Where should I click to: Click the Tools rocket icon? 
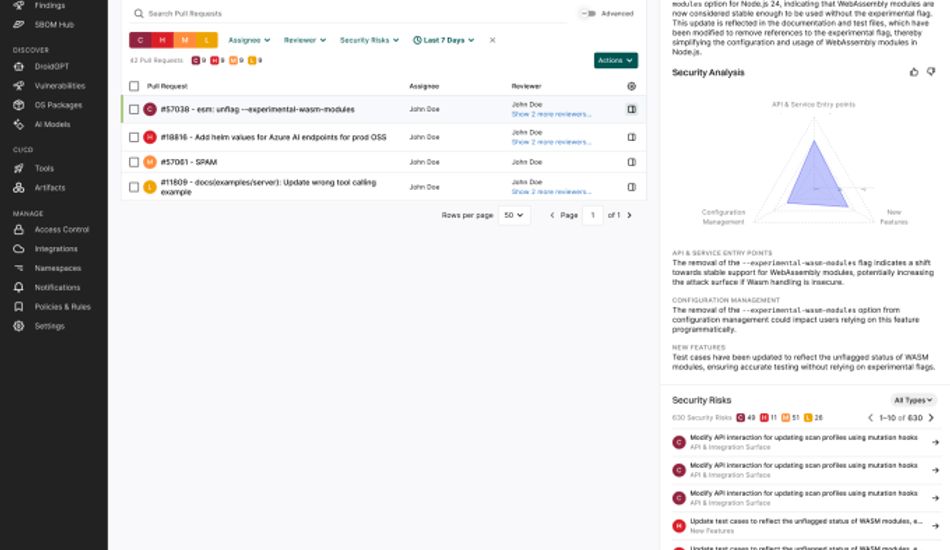click(x=19, y=168)
